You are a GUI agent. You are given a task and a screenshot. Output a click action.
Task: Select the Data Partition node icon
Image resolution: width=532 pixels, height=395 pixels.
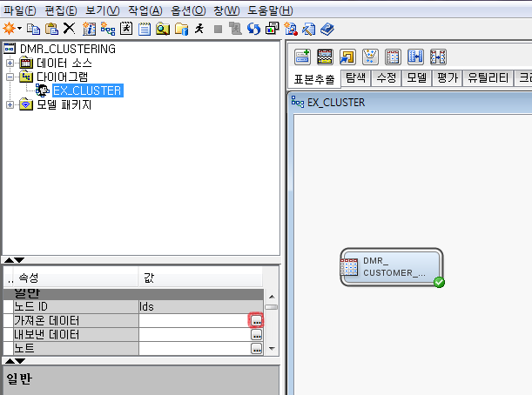[325, 57]
